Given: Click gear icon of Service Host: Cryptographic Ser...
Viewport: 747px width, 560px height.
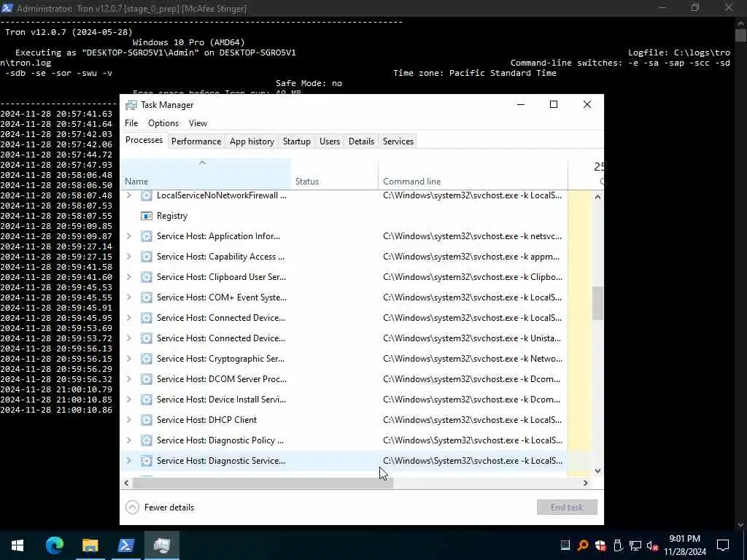Looking at the screenshot, I should click(x=146, y=359).
